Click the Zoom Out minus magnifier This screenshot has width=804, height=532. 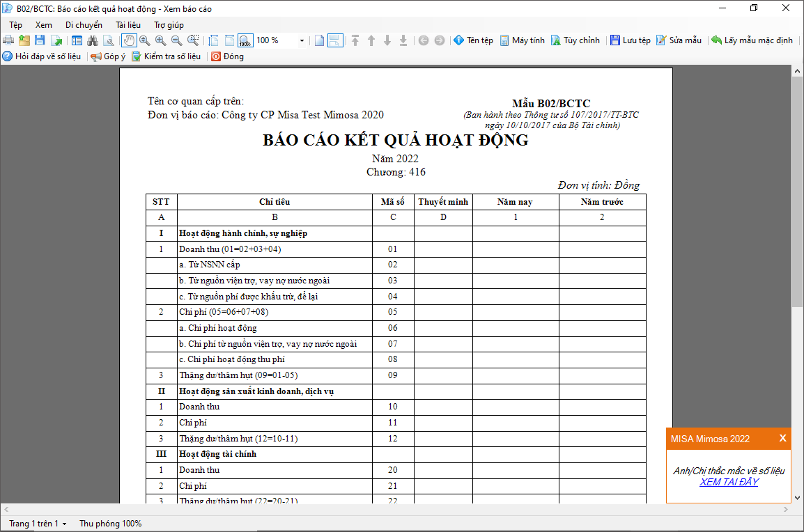[x=176, y=40]
